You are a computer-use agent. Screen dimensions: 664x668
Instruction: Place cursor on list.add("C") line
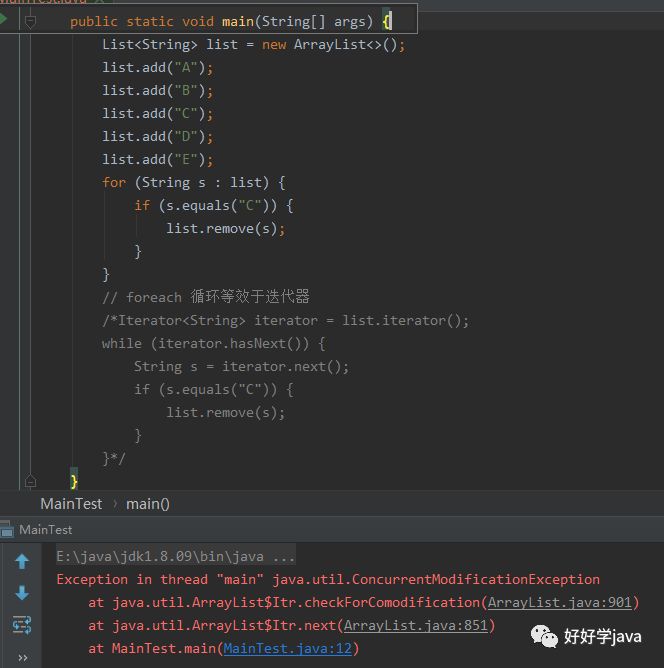coord(157,113)
